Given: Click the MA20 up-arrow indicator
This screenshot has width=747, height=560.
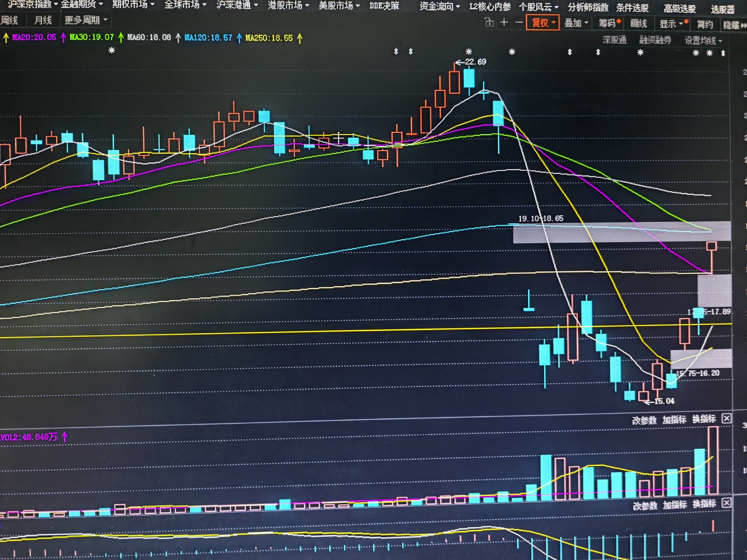Looking at the screenshot, I should coord(63,38).
